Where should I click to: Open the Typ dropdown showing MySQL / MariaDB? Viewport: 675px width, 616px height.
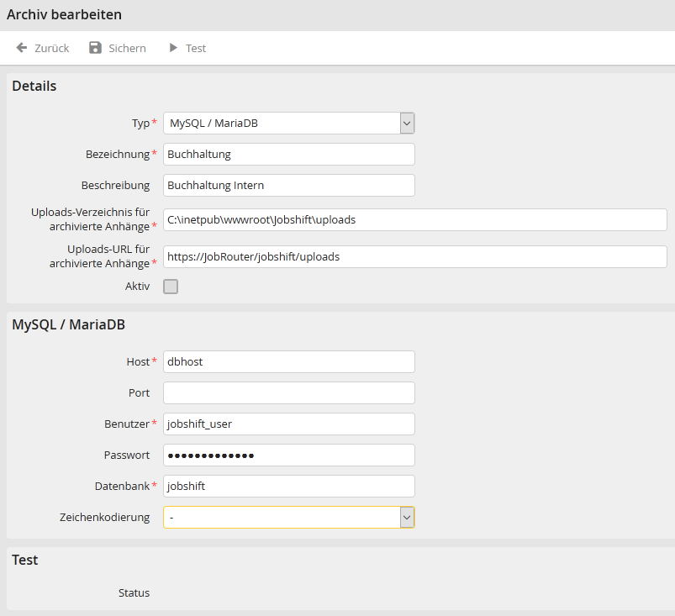click(281, 124)
